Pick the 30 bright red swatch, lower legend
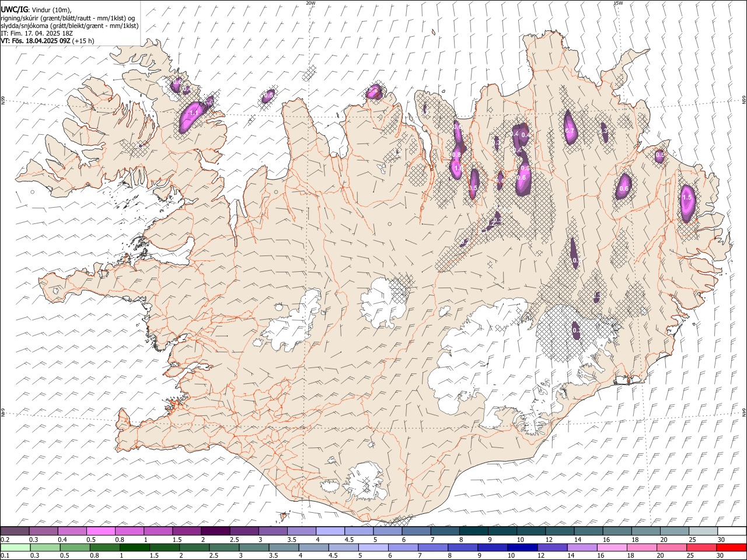Viewport: 747px width, 560px height. coord(732,547)
